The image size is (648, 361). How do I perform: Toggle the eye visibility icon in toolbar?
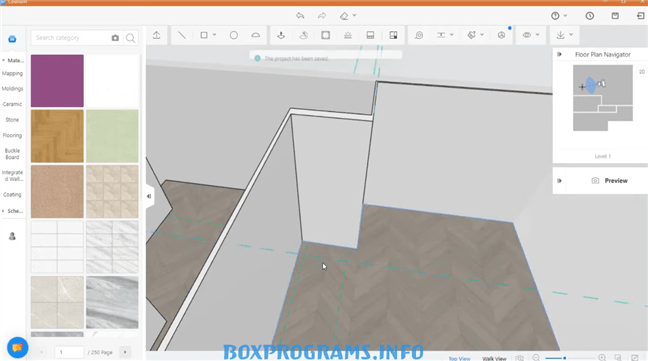tap(526, 35)
